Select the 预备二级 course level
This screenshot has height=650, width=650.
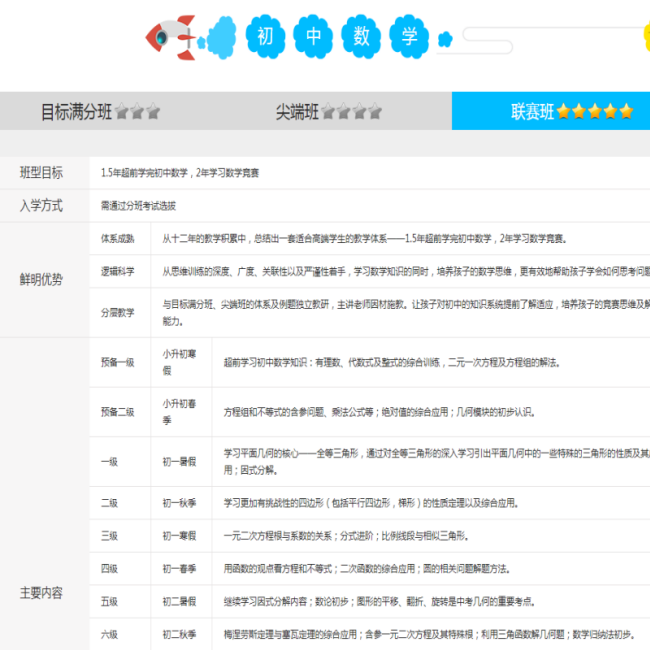tap(117, 411)
